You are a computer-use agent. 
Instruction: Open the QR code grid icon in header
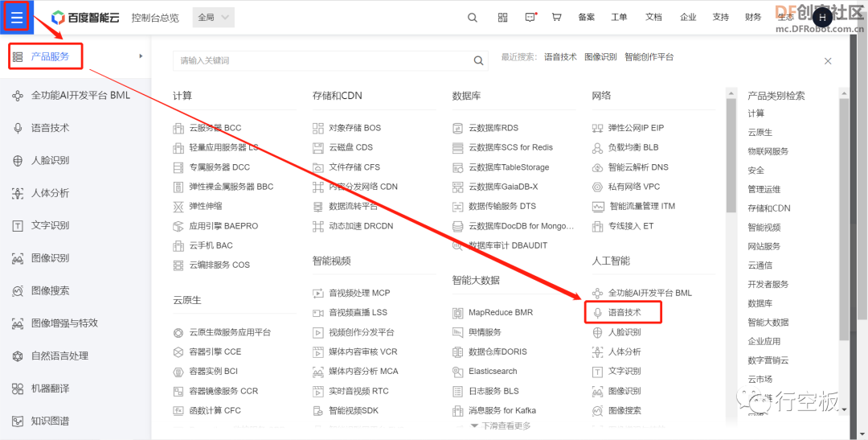click(x=502, y=18)
